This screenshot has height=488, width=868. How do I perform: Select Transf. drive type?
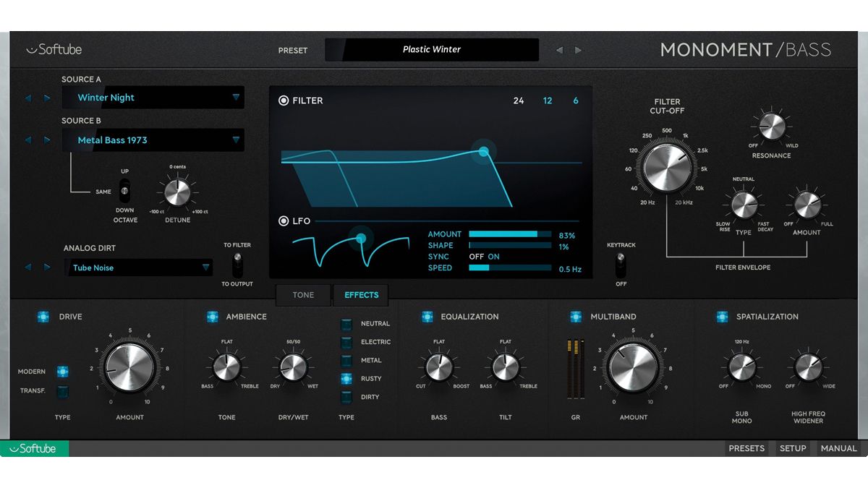click(x=63, y=391)
